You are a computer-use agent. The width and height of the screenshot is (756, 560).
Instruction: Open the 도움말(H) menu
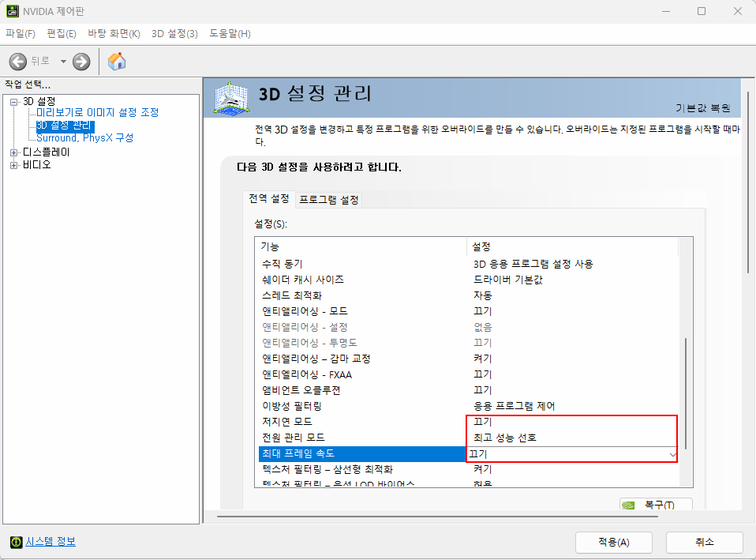pyautogui.click(x=230, y=34)
